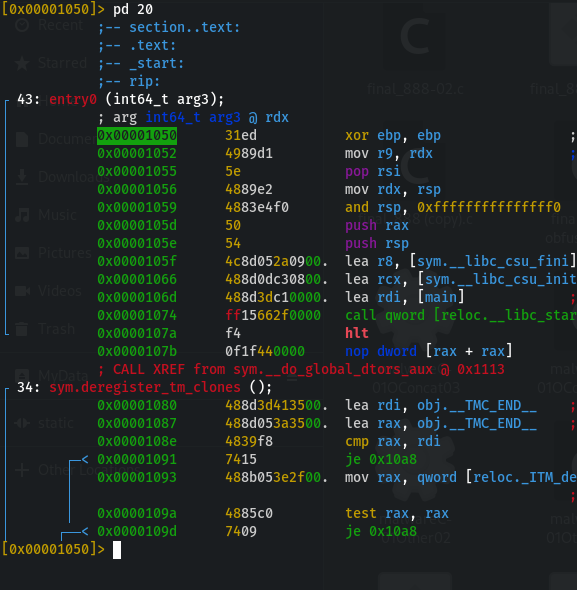The height and width of the screenshot is (590, 577).
Task: Click the hlt instruction
Action: 357,333
